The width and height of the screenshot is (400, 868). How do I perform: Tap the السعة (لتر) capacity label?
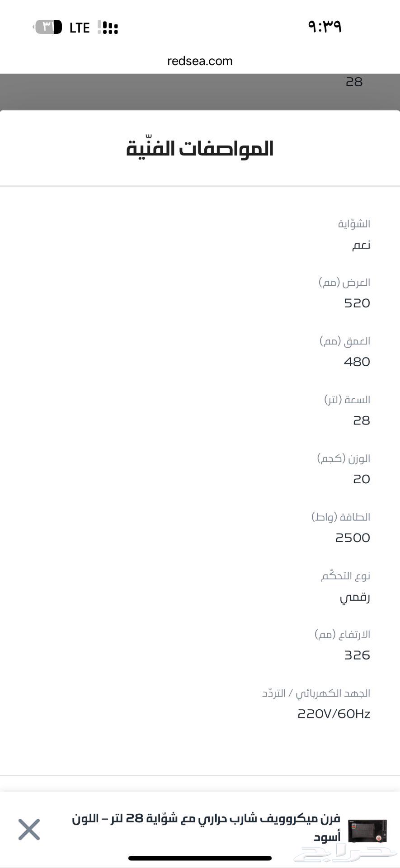[347, 400]
